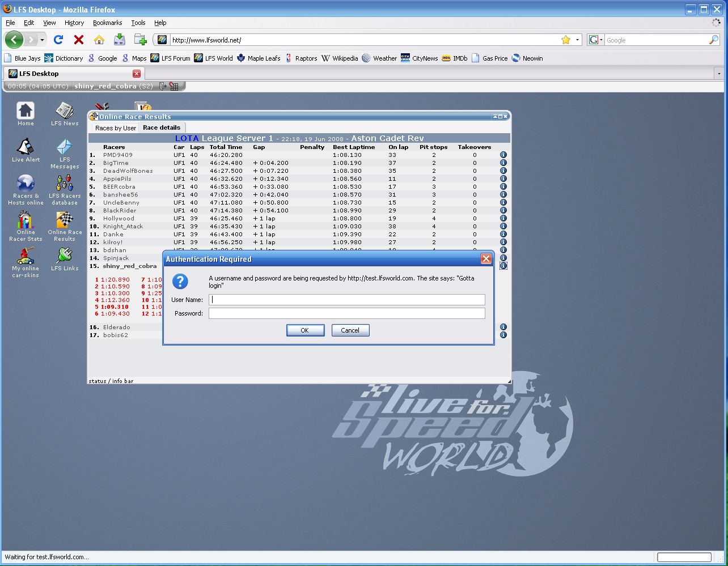The height and width of the screenshot is (566, 728).
Task: Focus the Password field
Action: tap(347, 313)
